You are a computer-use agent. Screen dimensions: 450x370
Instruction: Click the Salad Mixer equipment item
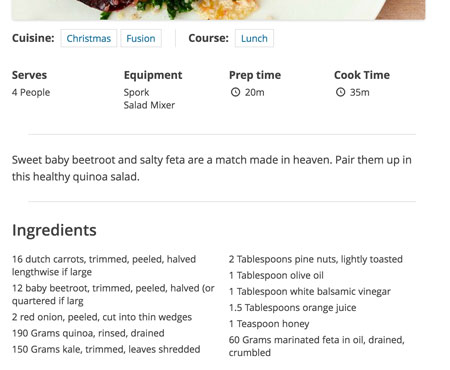[149, 105]
